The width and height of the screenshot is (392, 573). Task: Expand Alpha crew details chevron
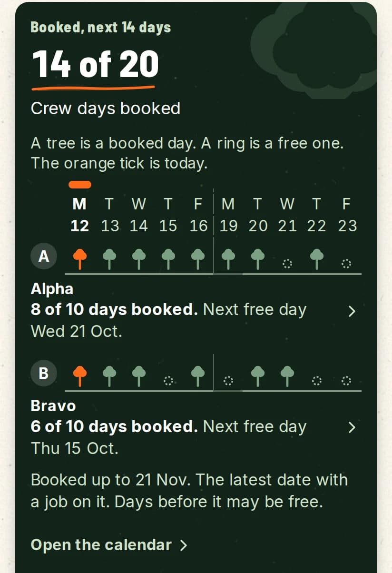352,311
